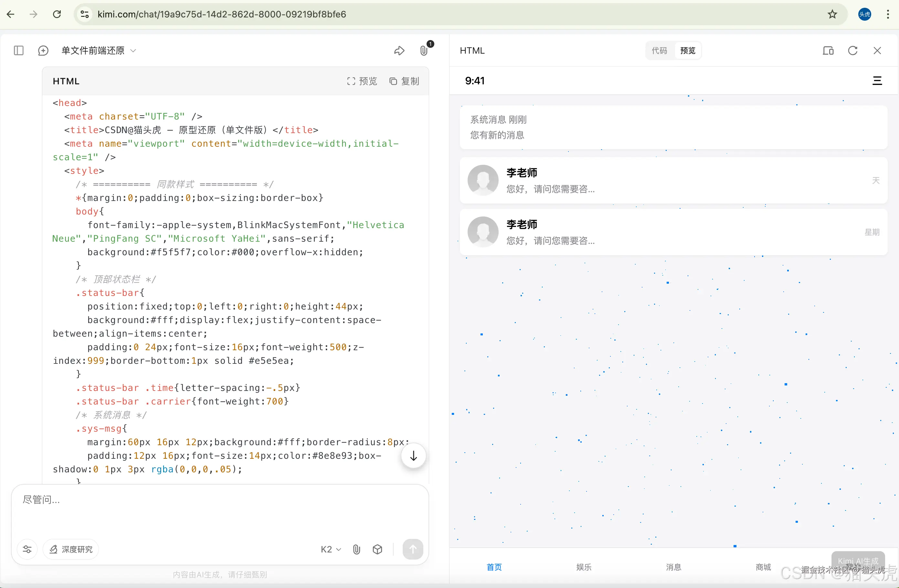Switch to the 预览 tab
Image resolution: width=899 pixels, height=588 pixels.
pos(687,50)
